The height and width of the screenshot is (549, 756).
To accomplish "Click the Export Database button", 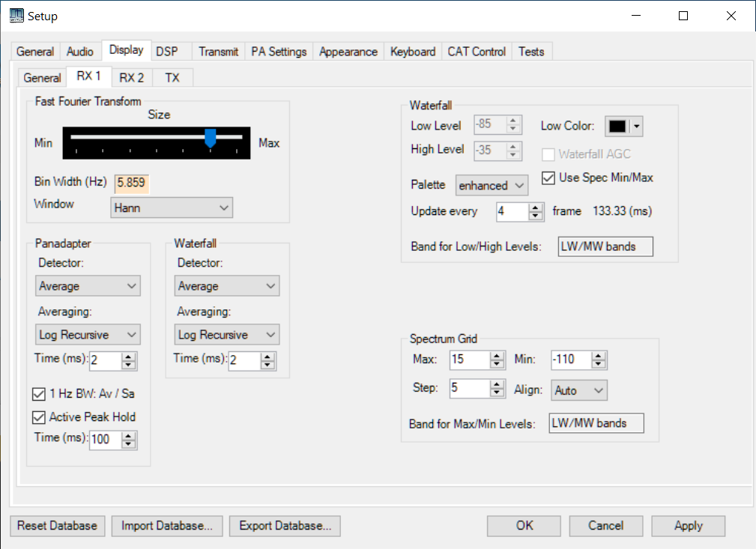I will (285, 526).
